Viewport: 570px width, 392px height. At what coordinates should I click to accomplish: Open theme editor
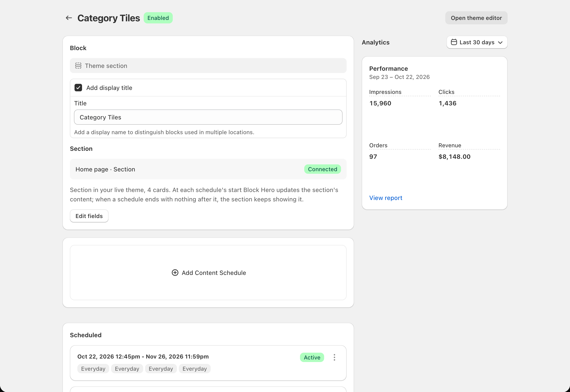point(476,18)
